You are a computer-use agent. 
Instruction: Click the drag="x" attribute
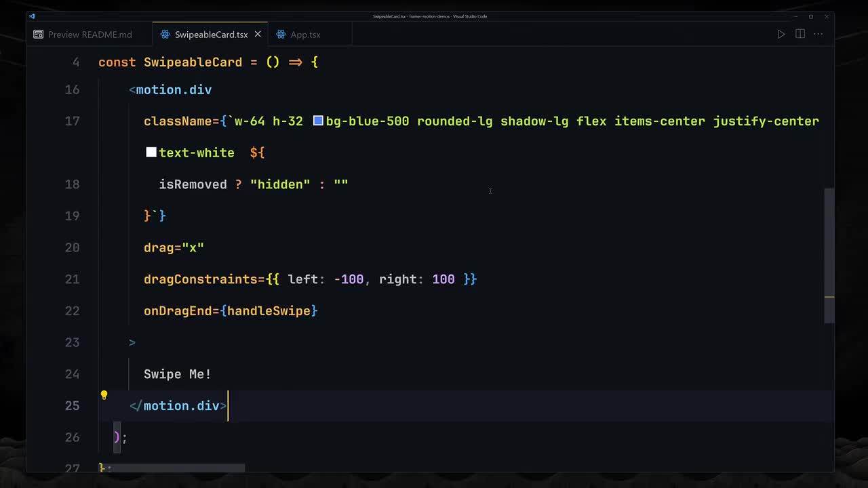tap(174, 247)
